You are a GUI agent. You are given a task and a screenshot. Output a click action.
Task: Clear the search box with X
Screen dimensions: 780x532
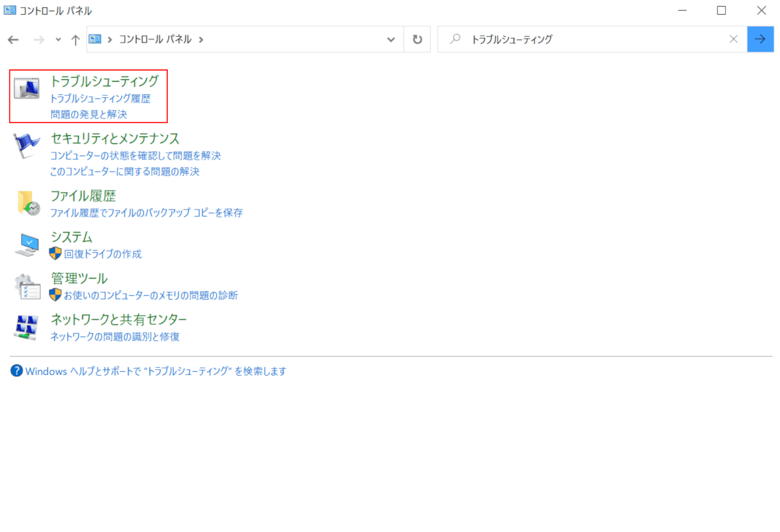(733, 39)
